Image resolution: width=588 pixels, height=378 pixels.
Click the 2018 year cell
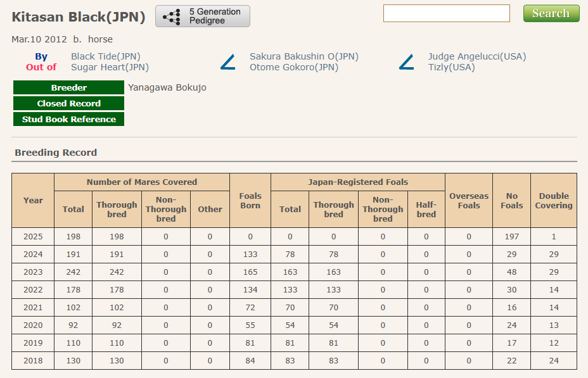point(33,361)
